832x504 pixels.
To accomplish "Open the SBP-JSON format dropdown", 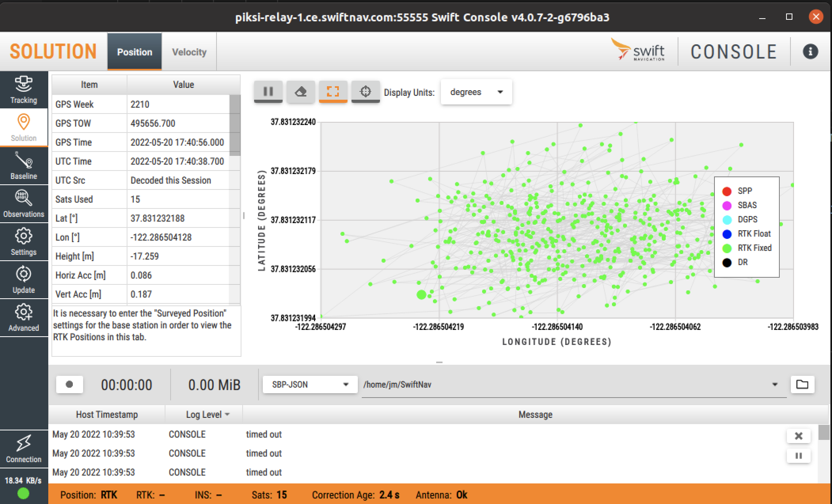I will (310, 385).
